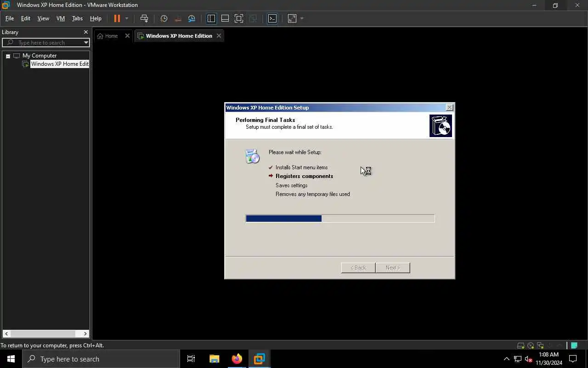This screenshot has width=588, height=368.
Task: Click the Saves settings text
Action: point(292,185)
